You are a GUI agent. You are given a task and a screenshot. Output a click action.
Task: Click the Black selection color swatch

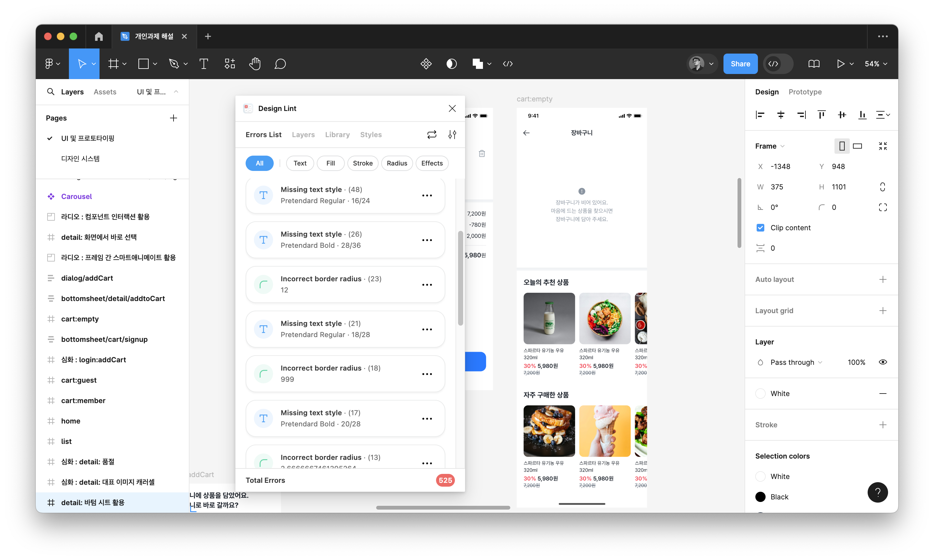tap(760, 497)
